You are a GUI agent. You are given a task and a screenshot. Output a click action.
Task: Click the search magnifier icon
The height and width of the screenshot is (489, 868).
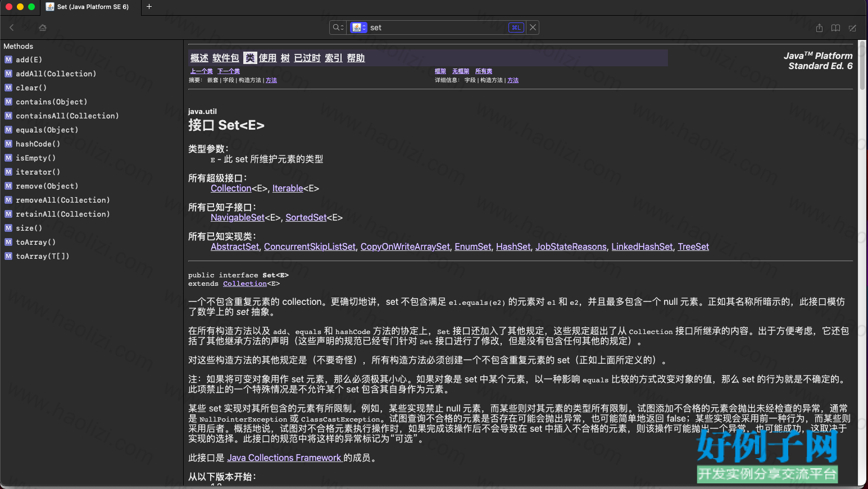coord(338,28)
